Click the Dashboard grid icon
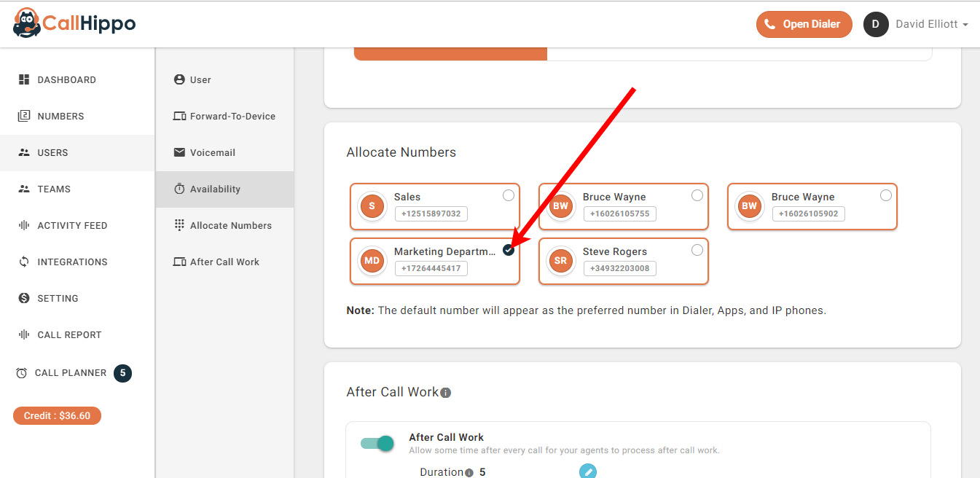The height and width of the screenshot is (478, 980). coord(24,79)
